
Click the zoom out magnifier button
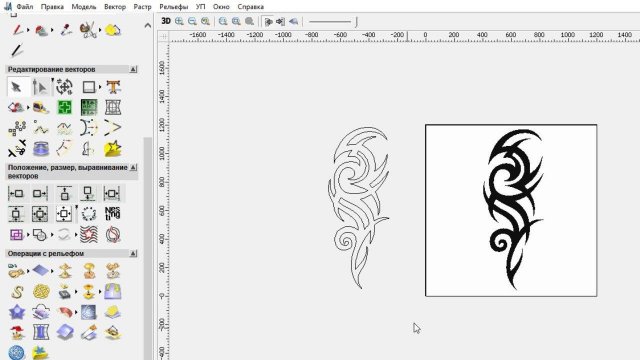[x=192, y=21]
